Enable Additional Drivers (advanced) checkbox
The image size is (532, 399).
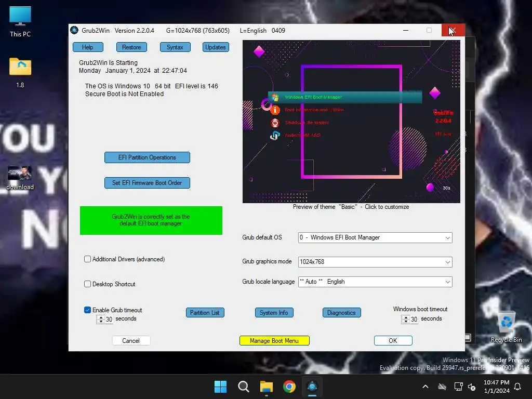[x=87, y=259]
